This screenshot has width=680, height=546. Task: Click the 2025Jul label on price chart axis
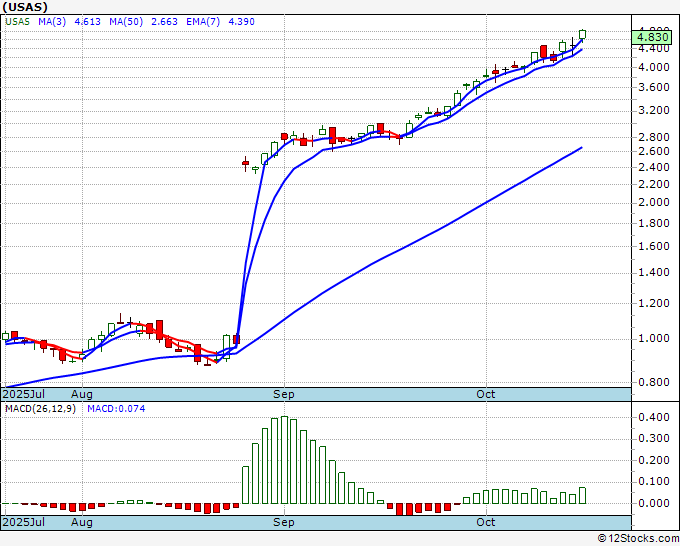pyautogui.click(x=23, y=394)
